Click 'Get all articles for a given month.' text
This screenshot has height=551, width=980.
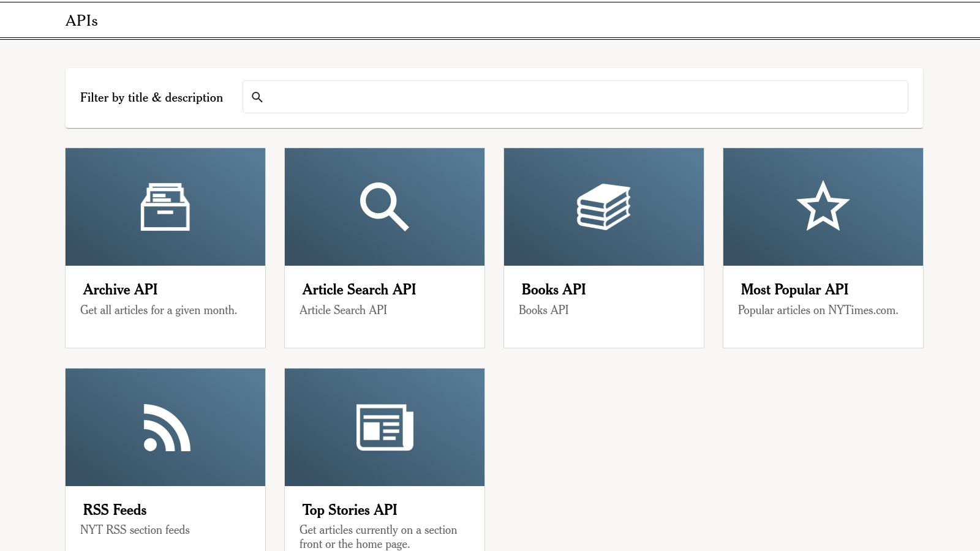click(x=159, y=310)
